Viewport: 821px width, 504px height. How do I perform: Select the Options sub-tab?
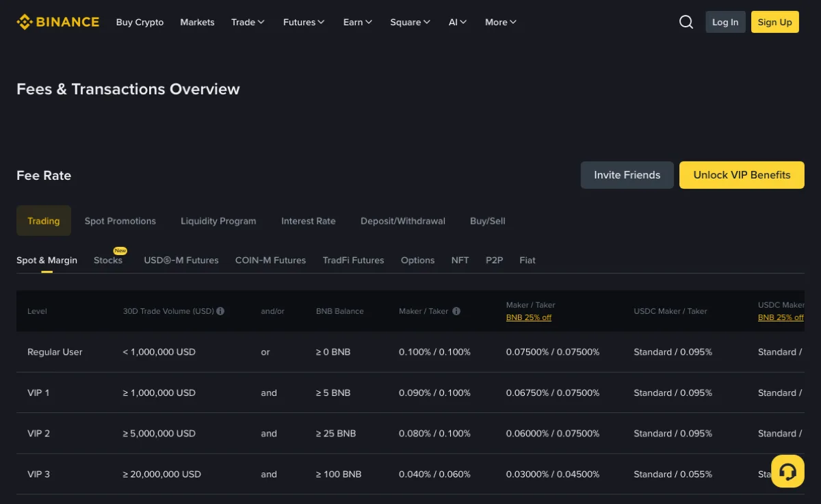click(418, 260)
